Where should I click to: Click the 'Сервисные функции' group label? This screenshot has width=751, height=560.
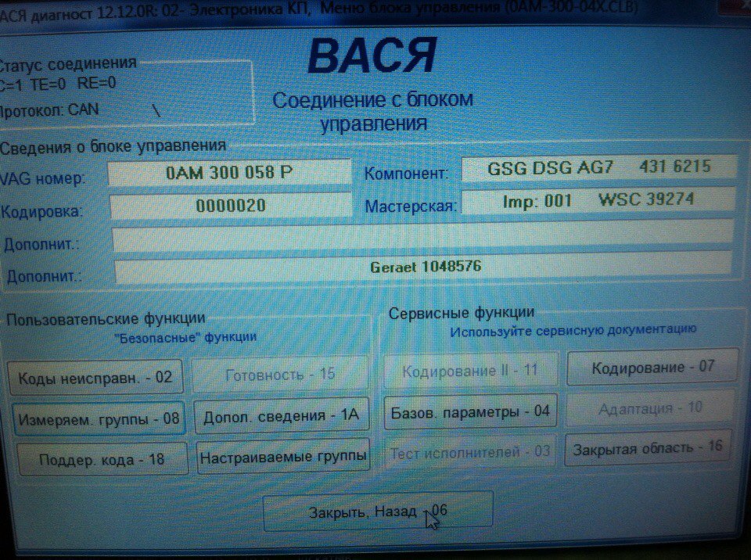pyautogui.click(x=462, y=314)
